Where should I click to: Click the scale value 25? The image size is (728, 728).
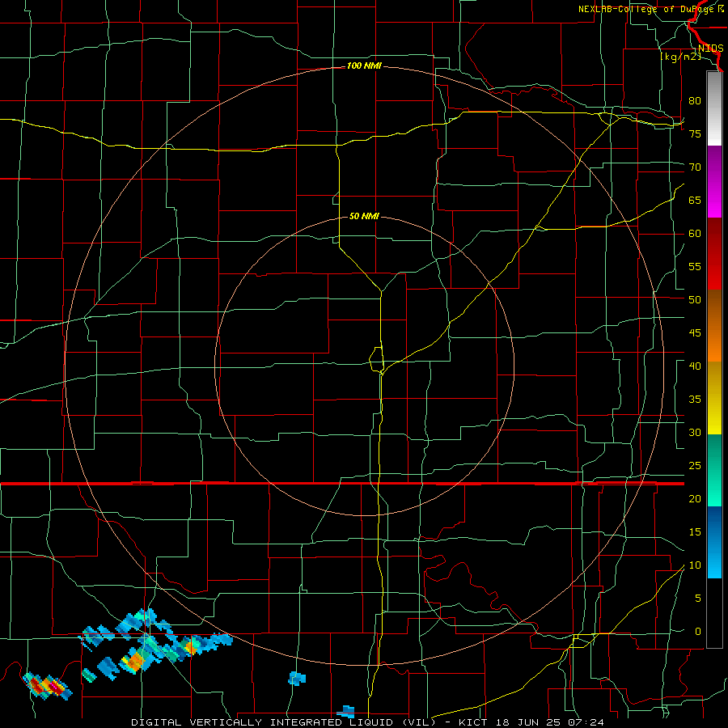click(x=695, y=466)
